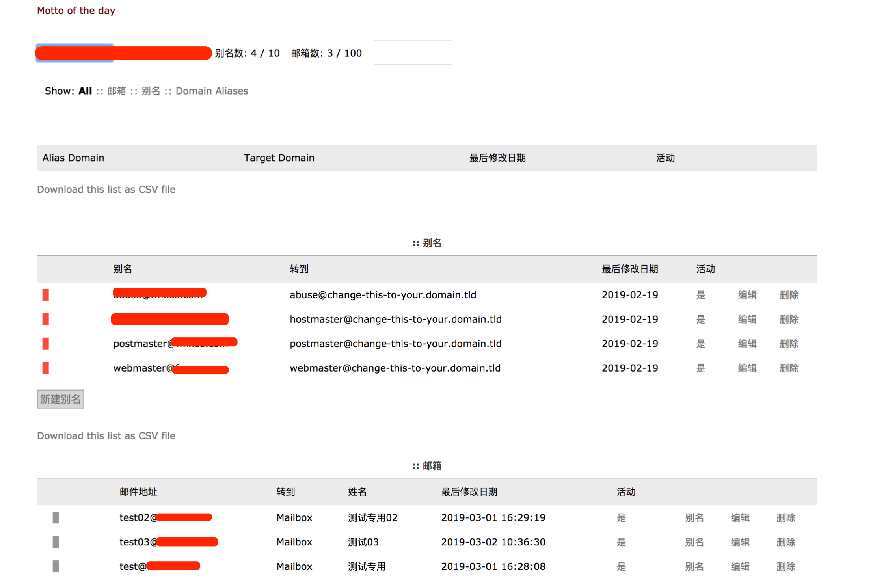This screenshot has height=588, width=886.
Task: Click gray marker on test02 mailbox row
Action: tap(56, 517)
